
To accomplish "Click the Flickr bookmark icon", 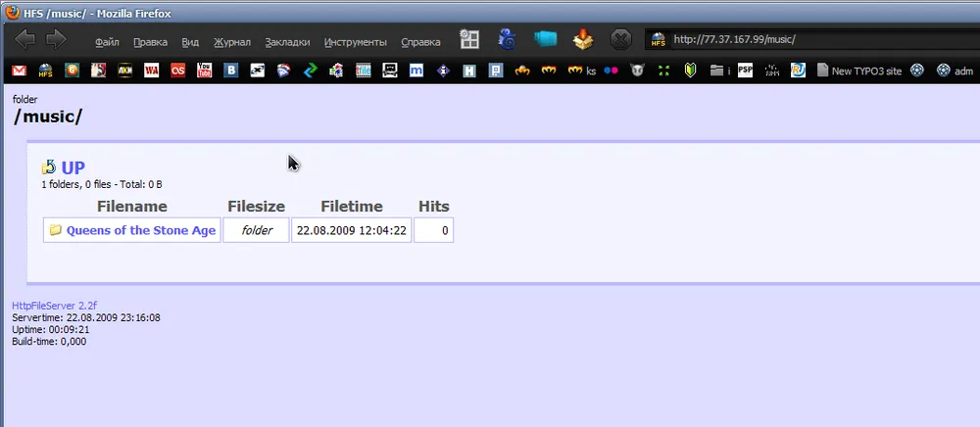I will pyautogui.click(x=612, y=71).
